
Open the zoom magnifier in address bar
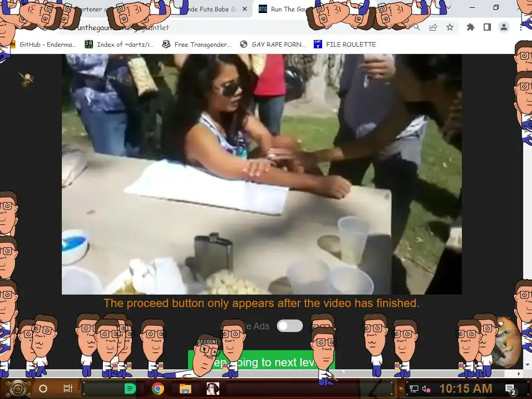(x=417, y=28)
